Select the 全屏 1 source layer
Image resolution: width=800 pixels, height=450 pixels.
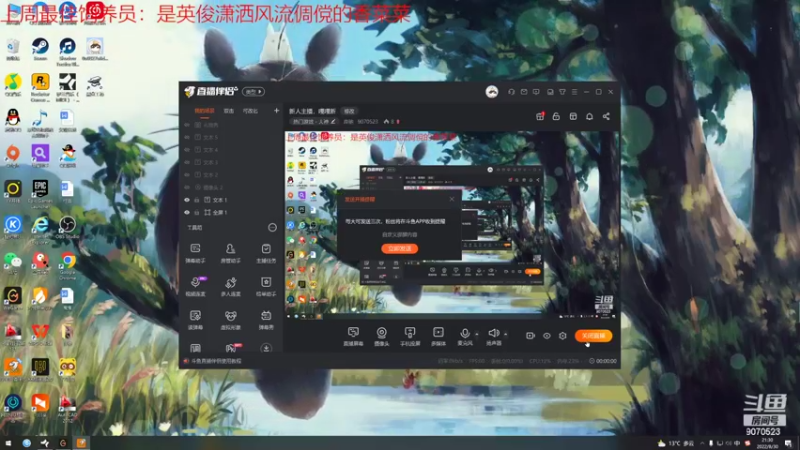231,212
